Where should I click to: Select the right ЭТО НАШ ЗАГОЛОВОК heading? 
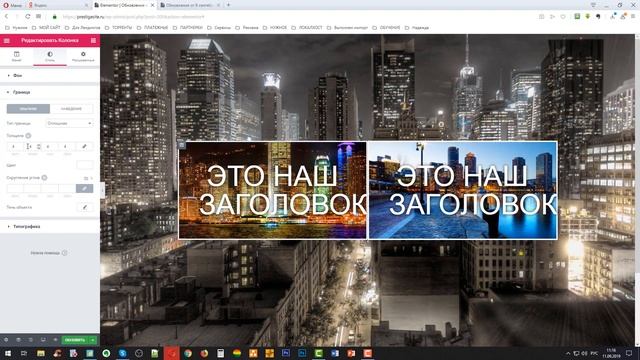click(472, 190)
